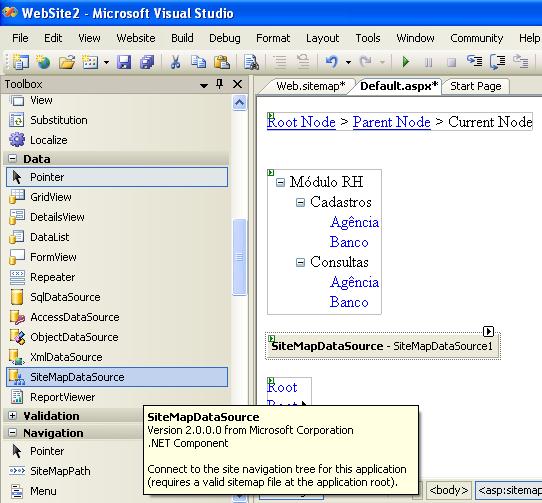The width and height of the screenshot is (542, 503).
Task: Start debugging with green play icon
Action: click(x=406, y=62)
